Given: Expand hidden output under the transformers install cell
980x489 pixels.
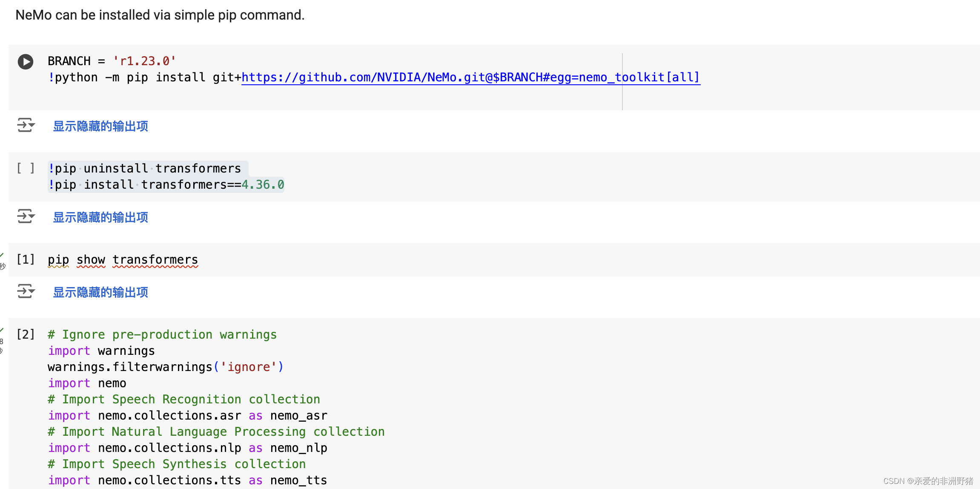Looking at the screenshot, I should coord(100,217).
